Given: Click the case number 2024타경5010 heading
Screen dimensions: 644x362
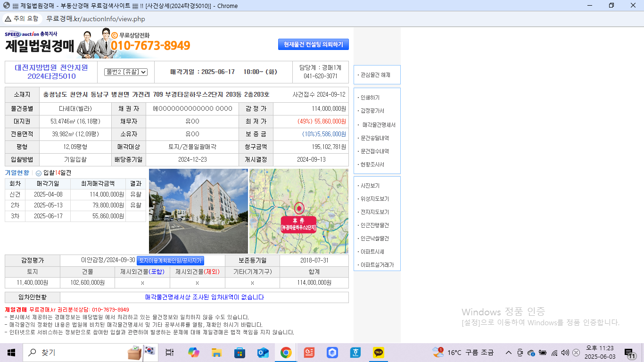Looking at the screenshot, I should (51, 76).
